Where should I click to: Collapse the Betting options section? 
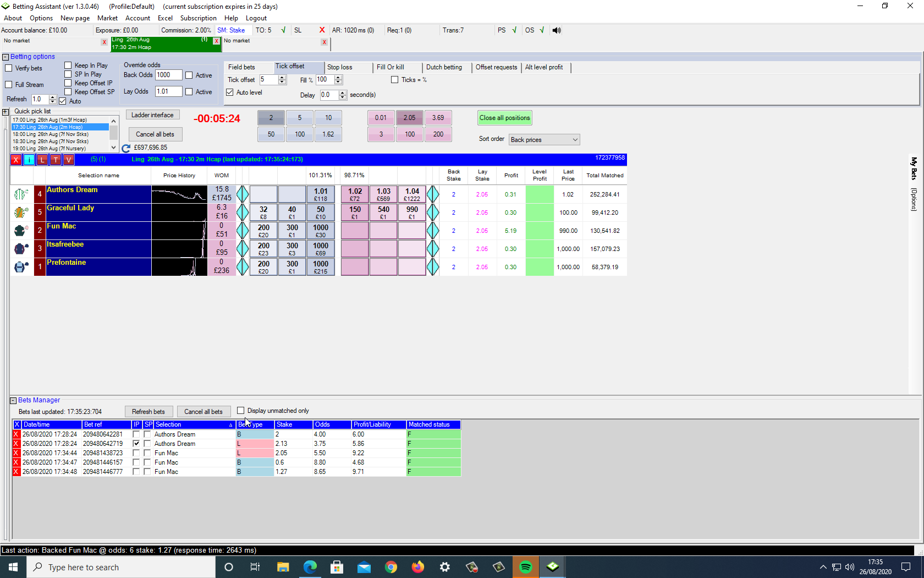pyautogui.click(x=5, y=57)
